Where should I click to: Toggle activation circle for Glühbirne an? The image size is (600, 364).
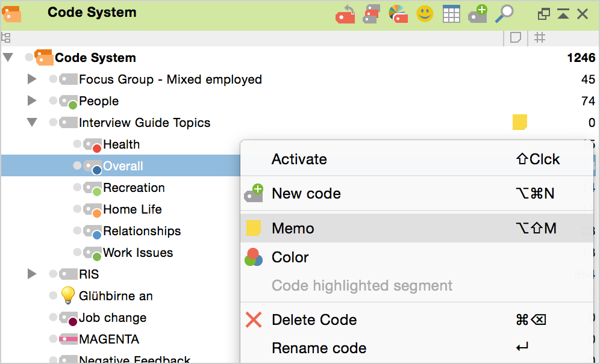click(53, 296)
